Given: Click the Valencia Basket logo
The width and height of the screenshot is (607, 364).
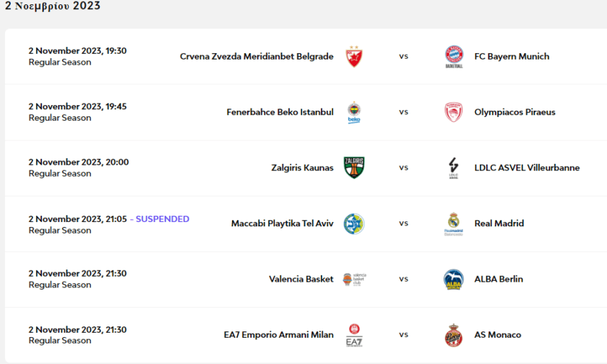Looking at the screenshot, I should [x=354, y=279].
